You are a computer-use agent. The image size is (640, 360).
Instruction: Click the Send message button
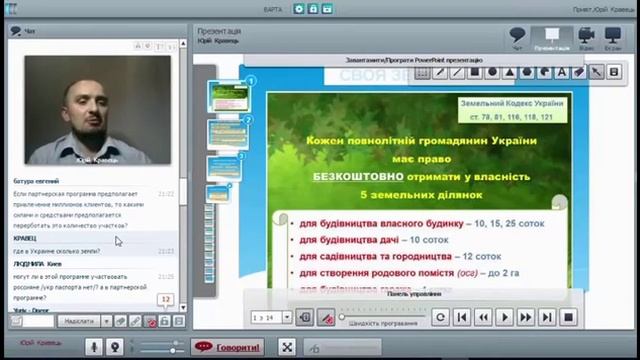click(79, 321)
